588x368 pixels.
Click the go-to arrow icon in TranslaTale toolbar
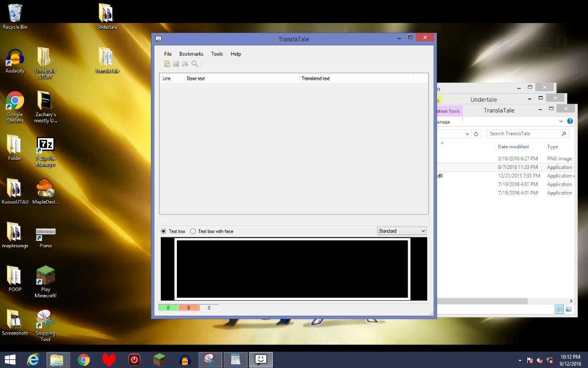pos(185,64)
